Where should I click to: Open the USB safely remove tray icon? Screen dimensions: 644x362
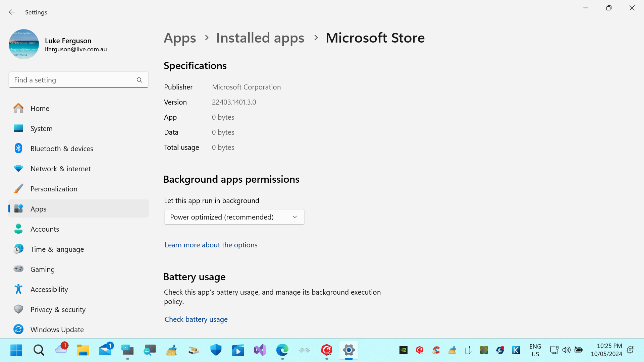click(468, 350)
